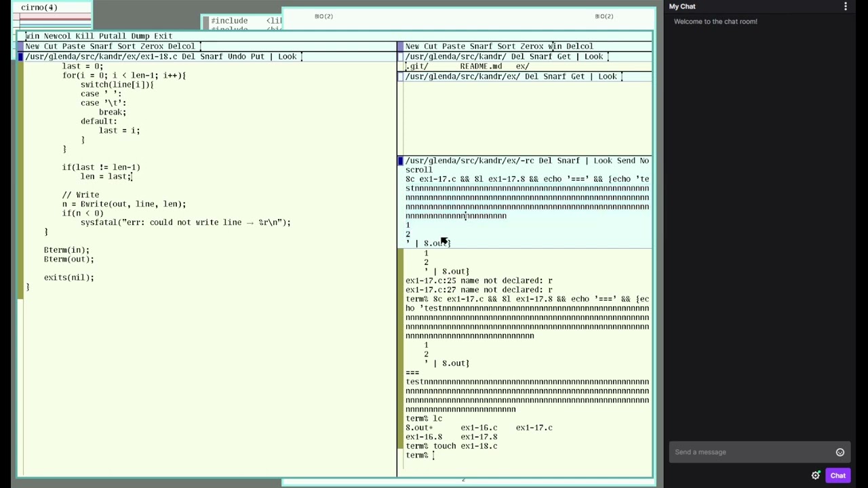The height and width of the screenshot is (488, 868).
Task: Click Look in the ex1-18.c window tag
Action: [x=287, y=56]
